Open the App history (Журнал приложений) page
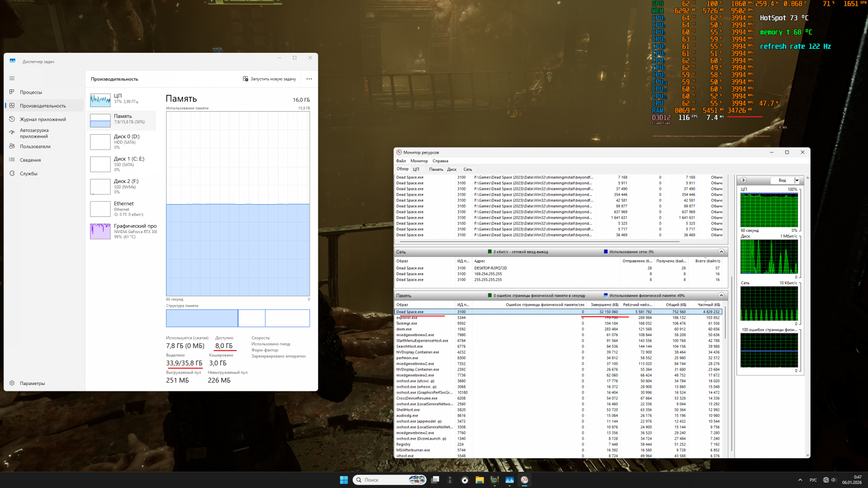This screenshot has height=488, width=868. click(42, 119)
